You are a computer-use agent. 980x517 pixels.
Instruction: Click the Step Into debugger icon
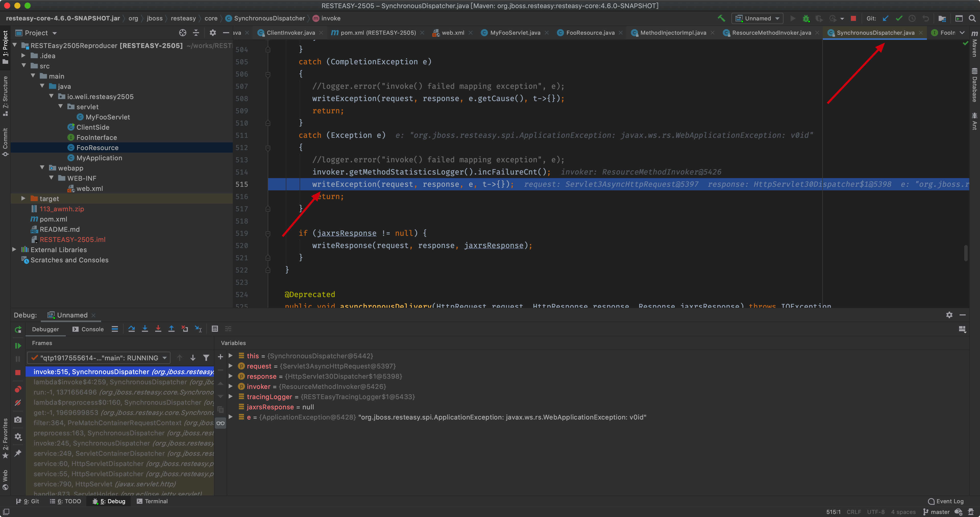[x=145, y=329]
